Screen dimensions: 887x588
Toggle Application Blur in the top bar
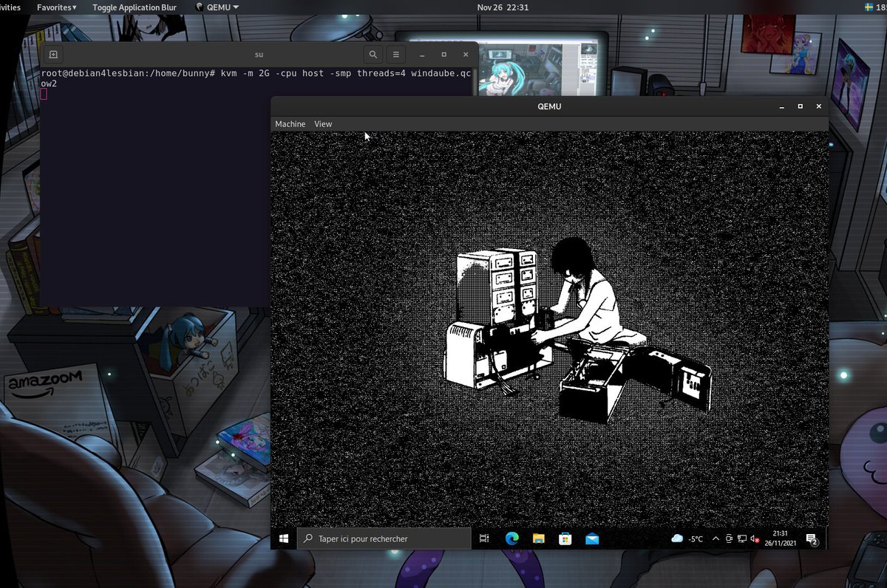(x=134, y=7)
